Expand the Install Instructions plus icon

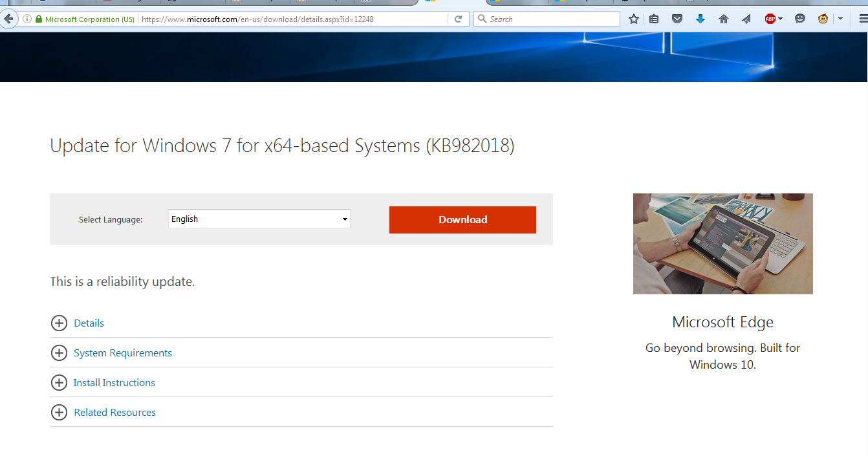point(59,382)
